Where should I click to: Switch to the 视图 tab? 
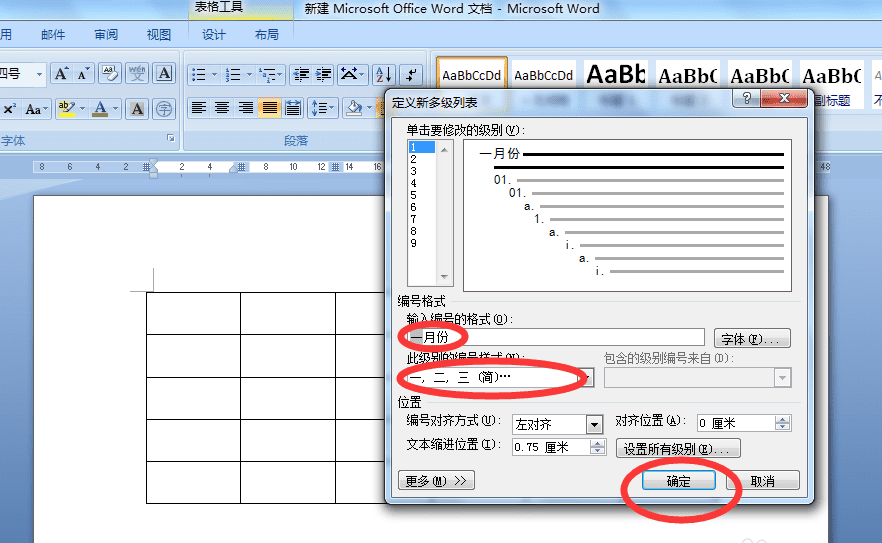click(159, 35)
